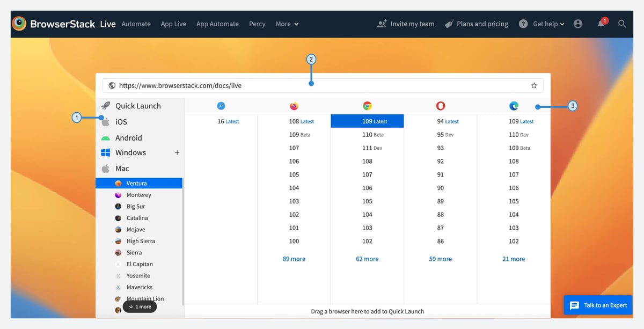Image resolution: width=644 pixels, height=329 pixels.
Task: Open search in the top navigation
Action: pos(622,24)
